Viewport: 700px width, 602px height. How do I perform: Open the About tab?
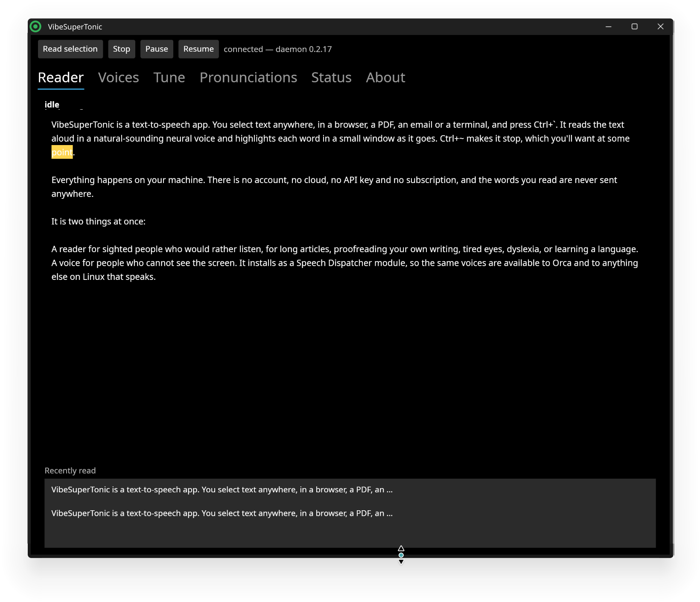pos(385,78)
